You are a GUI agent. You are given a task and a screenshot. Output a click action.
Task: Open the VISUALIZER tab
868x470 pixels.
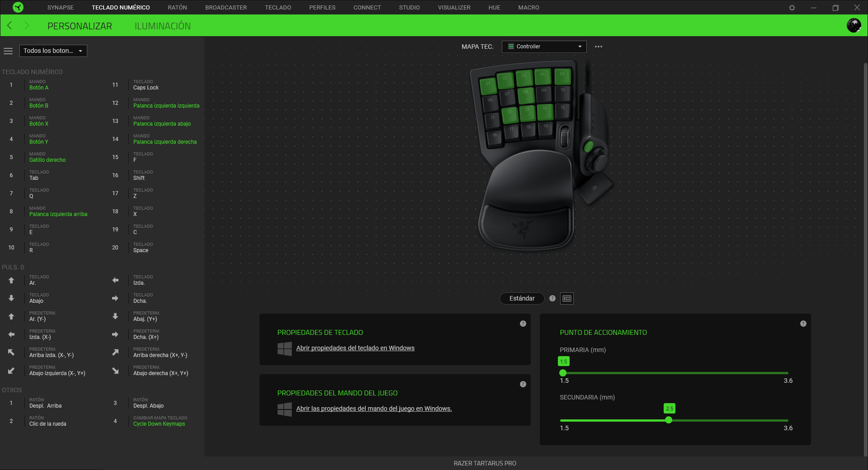click(x=454, y=8)
